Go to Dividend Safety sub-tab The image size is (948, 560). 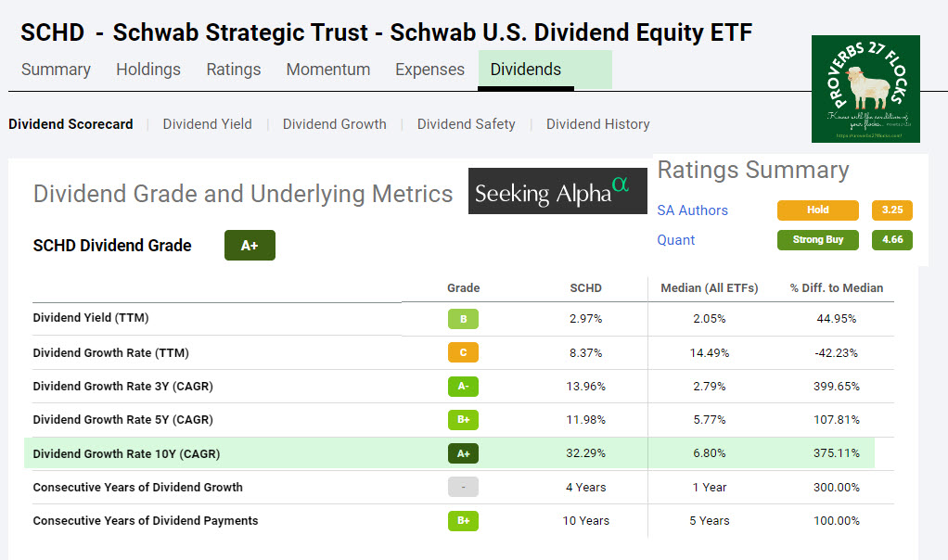coord(466,124)
